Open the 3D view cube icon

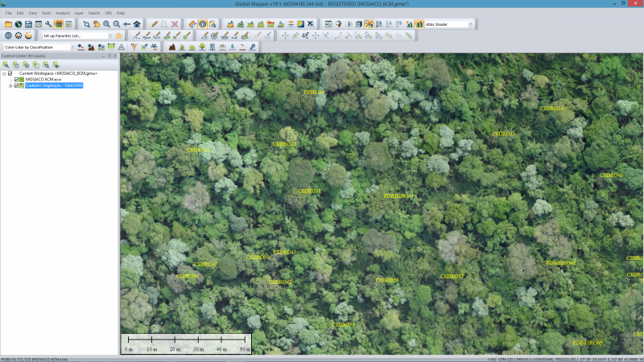tap(358, 24)
